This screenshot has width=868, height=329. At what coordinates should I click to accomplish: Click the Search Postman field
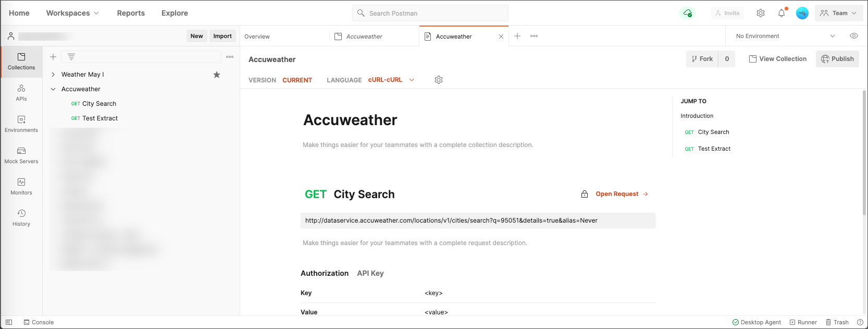pyautogui.click(x=430, y=13)
